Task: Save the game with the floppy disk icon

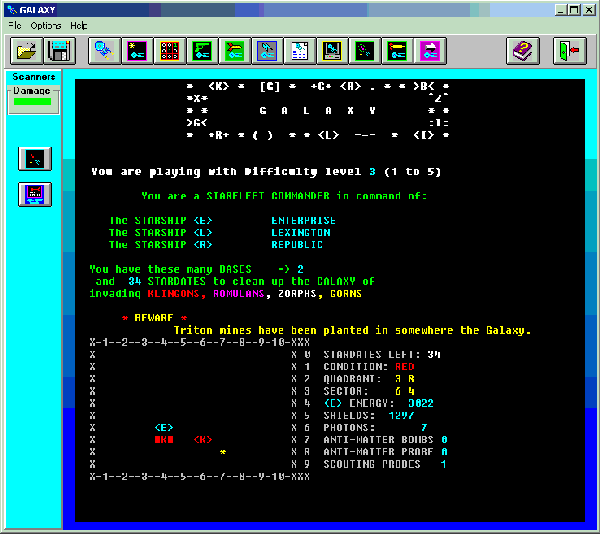Action: point(59,51)
